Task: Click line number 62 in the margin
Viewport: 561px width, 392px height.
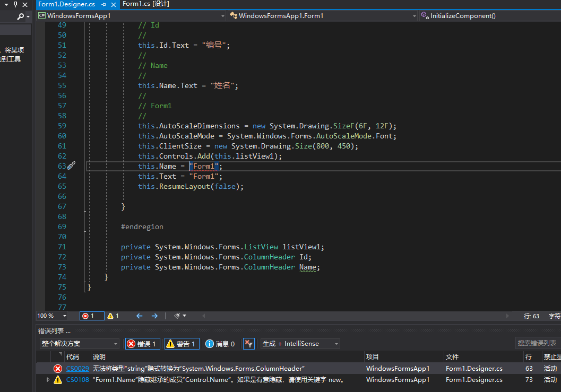Action: 62,156
